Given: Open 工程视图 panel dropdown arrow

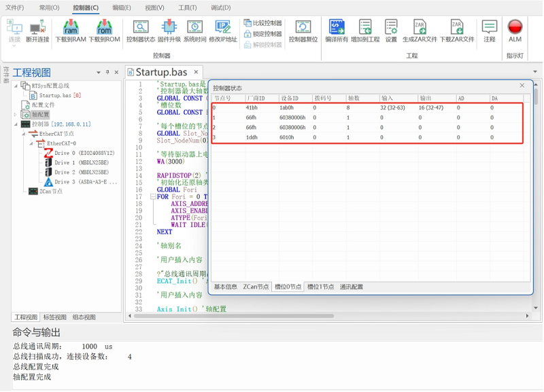Looking at the screenshot, I should pyautogui.click(x=99, y=73).
